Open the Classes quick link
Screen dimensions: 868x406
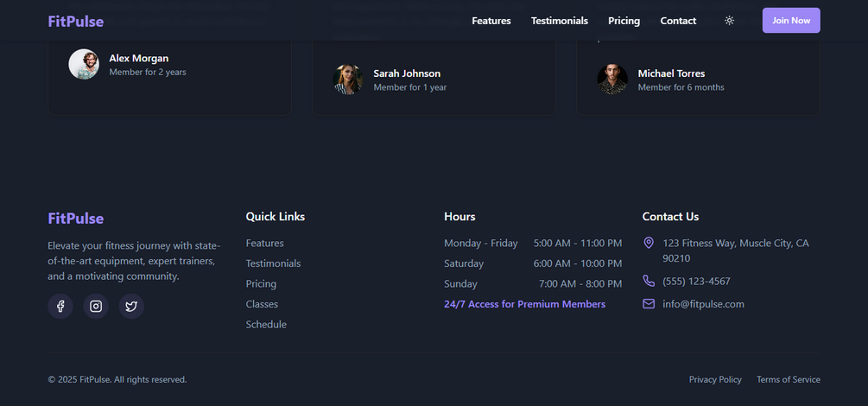tap(262, 304)
